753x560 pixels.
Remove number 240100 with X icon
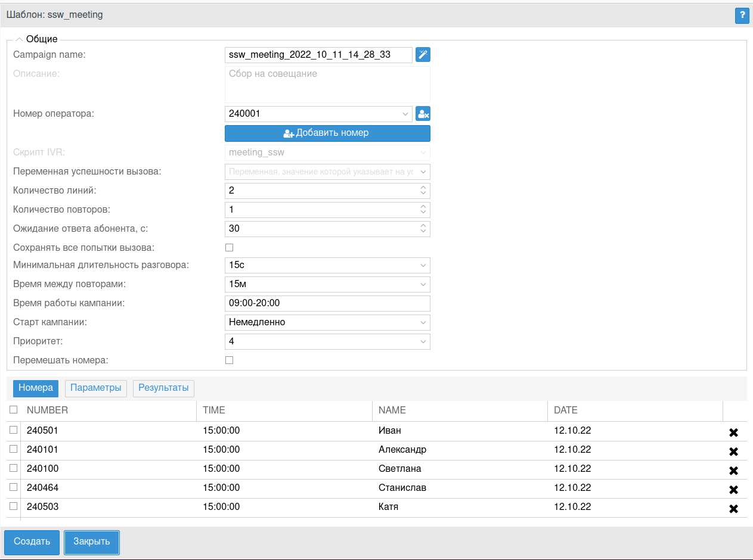coord(733,471)
